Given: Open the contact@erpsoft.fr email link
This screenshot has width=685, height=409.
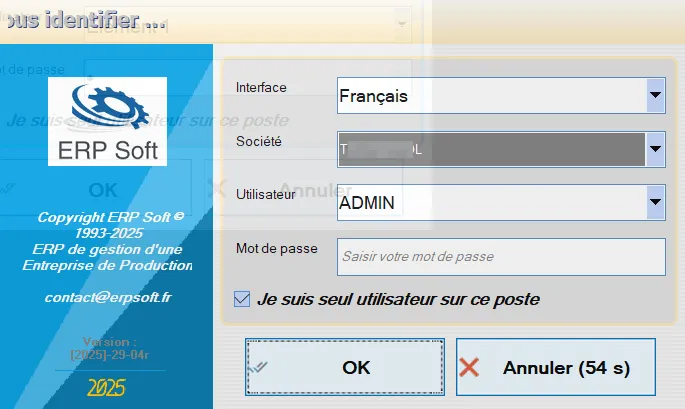Looking at the screenshot, I should click(x=107, y=297).
